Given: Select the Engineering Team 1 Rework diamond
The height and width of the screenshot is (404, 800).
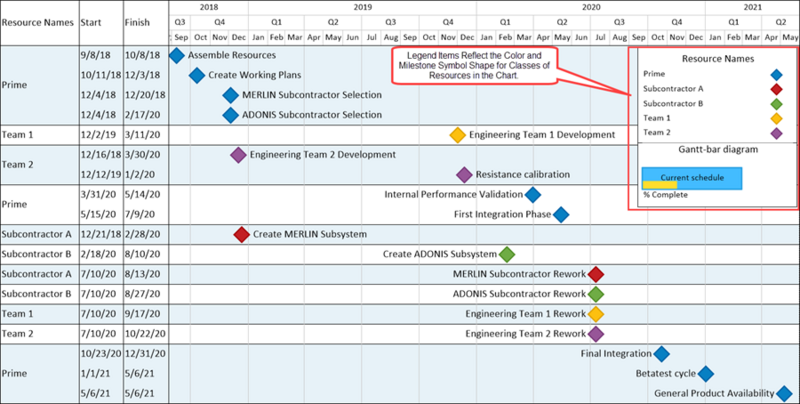Looking at the screenshot, I should tap(596, 314).
